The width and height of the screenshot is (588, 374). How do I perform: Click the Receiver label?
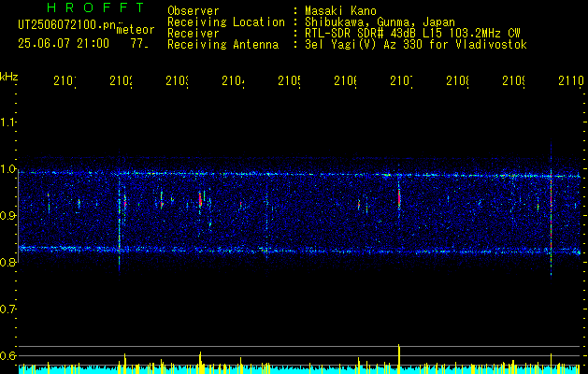tap(194, 34)
